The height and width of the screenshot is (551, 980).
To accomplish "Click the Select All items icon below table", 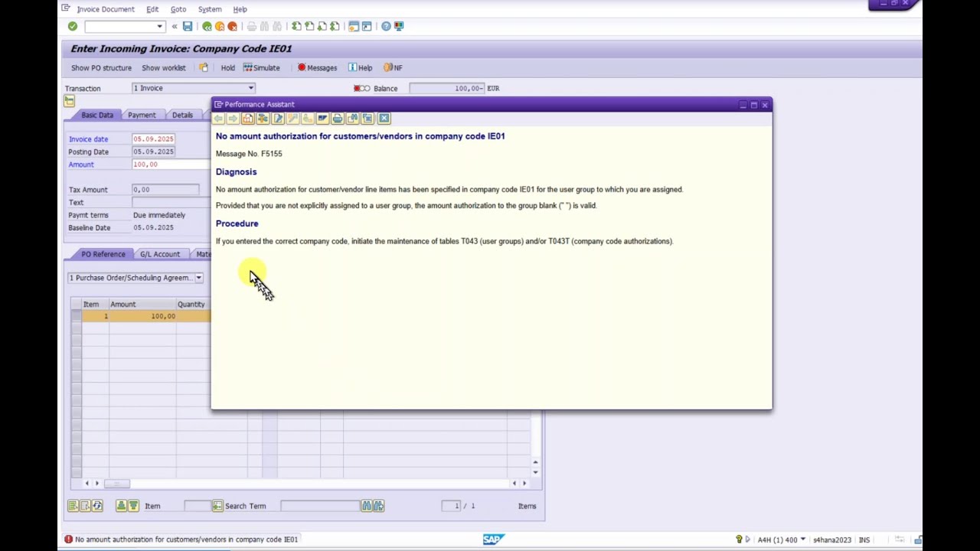I will (73, 506).
